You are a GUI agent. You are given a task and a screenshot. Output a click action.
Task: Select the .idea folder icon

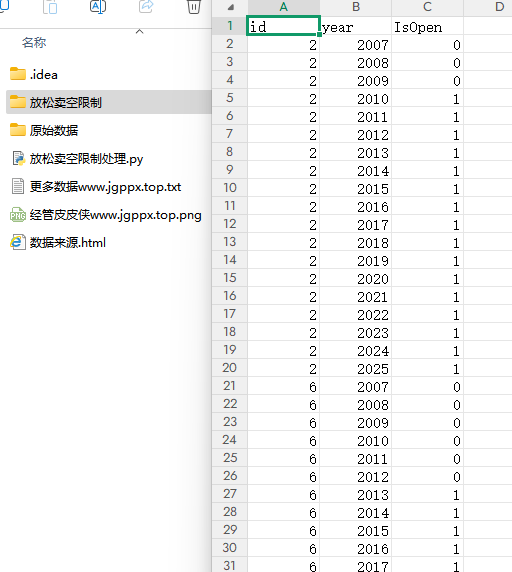tap(18, 74)
